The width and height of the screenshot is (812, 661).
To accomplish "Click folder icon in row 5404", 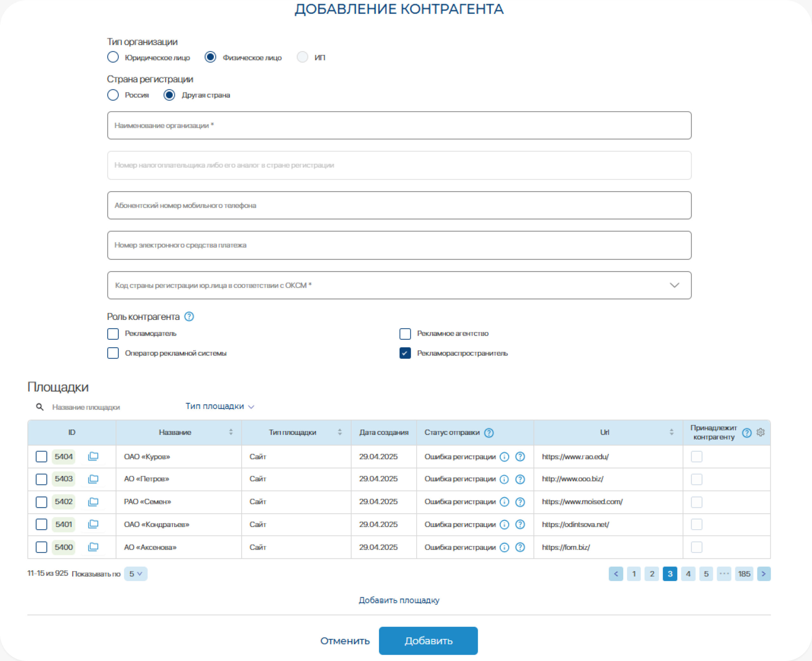I will (93, 456).
